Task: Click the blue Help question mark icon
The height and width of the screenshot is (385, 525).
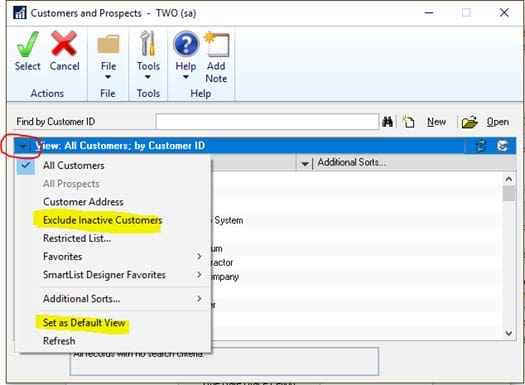Action: pos(186,44)
